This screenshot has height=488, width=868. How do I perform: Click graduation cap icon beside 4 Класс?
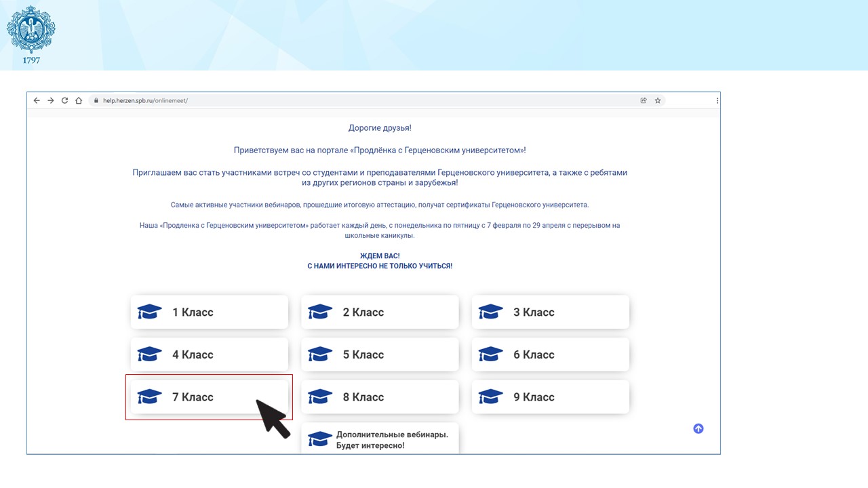(x=149, y=354)
